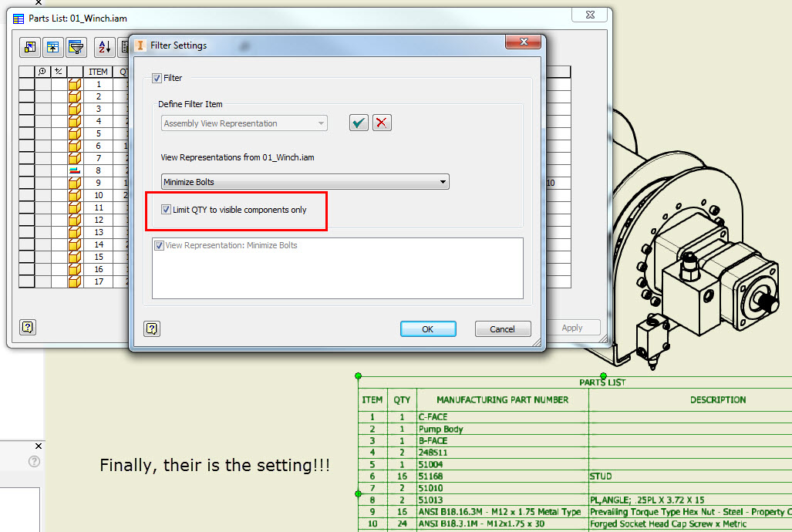Click the part icon in row 8
Image resolution: width=792 pixels, height=532 pixels.
(75, 170)
